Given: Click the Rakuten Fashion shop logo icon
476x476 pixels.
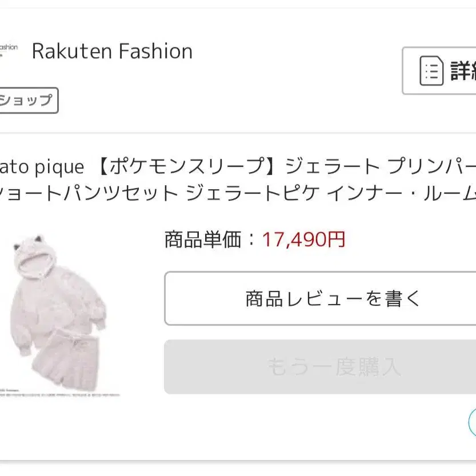Looking at the screenshot, I should click(x=8, y=50).
